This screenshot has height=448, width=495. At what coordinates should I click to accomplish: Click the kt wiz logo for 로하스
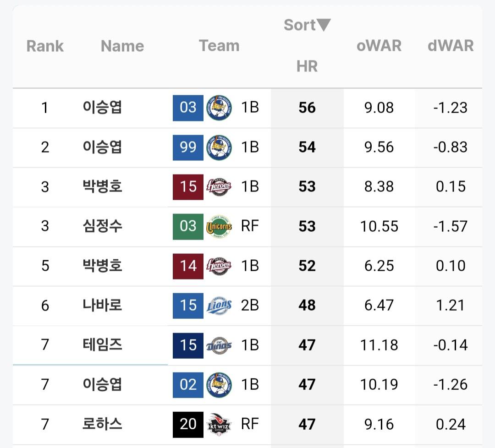tap(219, 424)
